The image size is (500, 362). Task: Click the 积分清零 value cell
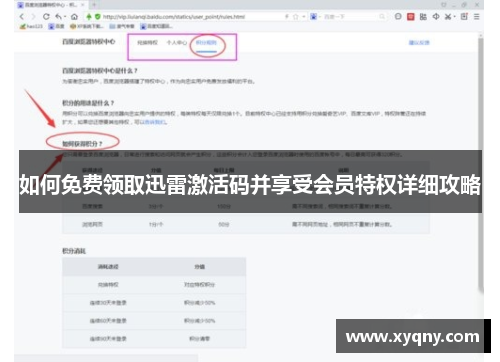(199, 339)
